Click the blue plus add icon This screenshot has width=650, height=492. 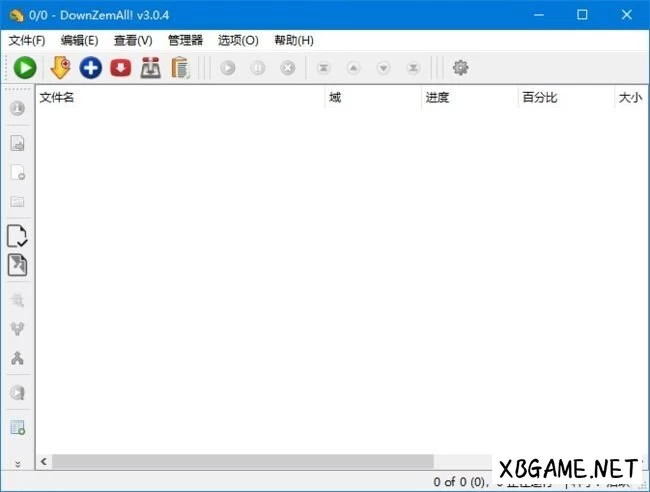pyautogui.click(x=91, y=68)
